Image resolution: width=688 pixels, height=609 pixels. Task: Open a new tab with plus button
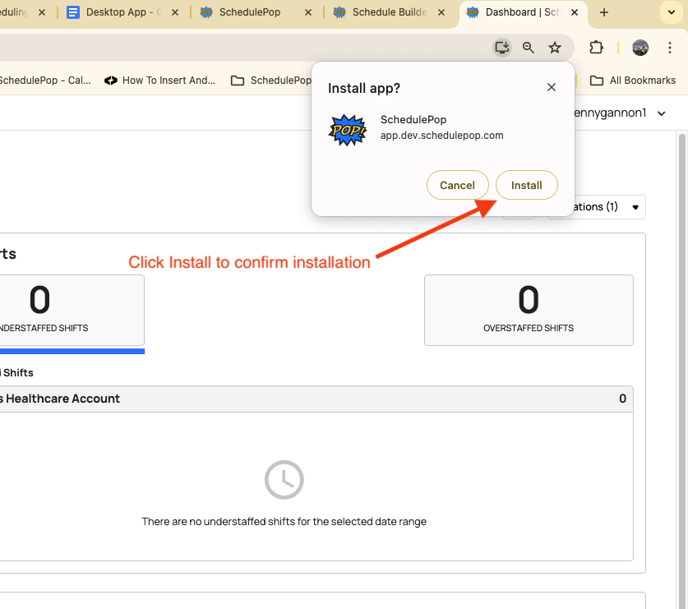pos(604,12)
